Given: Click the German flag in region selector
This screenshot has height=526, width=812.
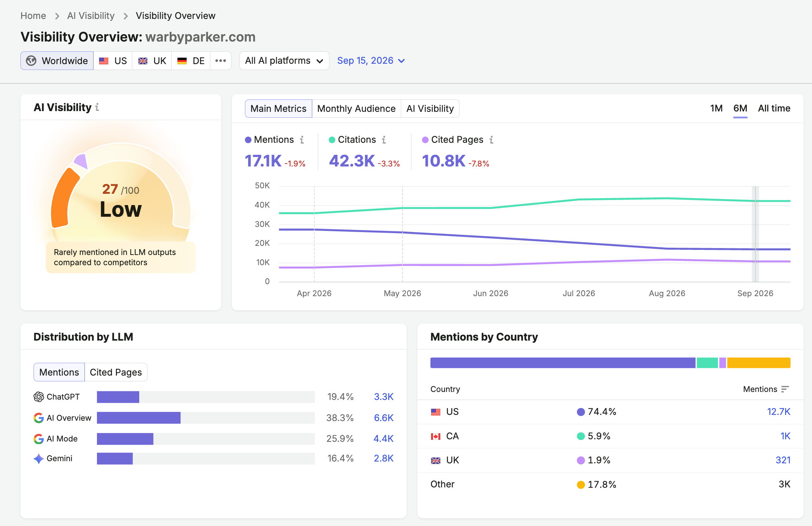Looking at the screenshot, I should [x=182, y=61].
